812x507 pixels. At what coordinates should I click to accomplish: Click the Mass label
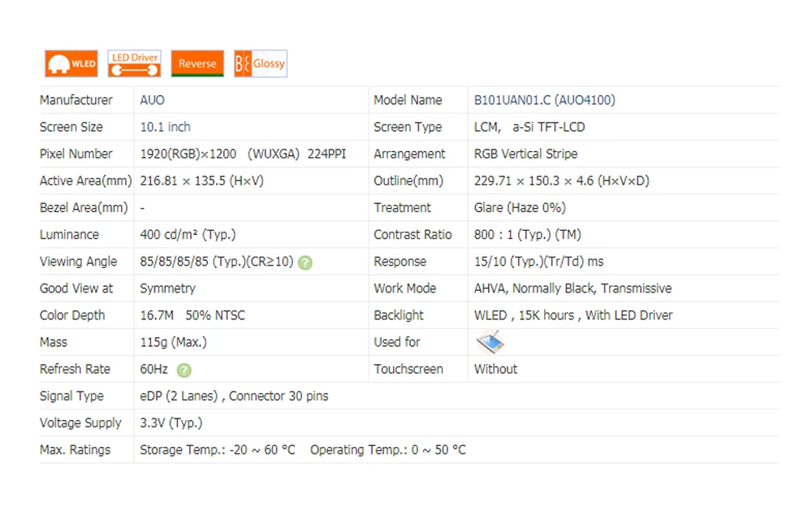pyautogui.click(x=54, y=343)
